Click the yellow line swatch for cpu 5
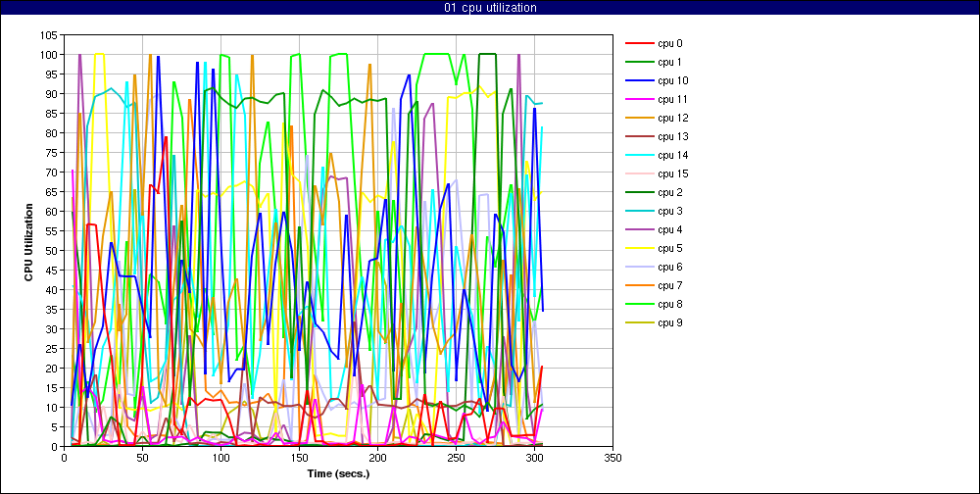Image resolution: width=980 pixels, height=494 pixels. click(x=639, y=249)
